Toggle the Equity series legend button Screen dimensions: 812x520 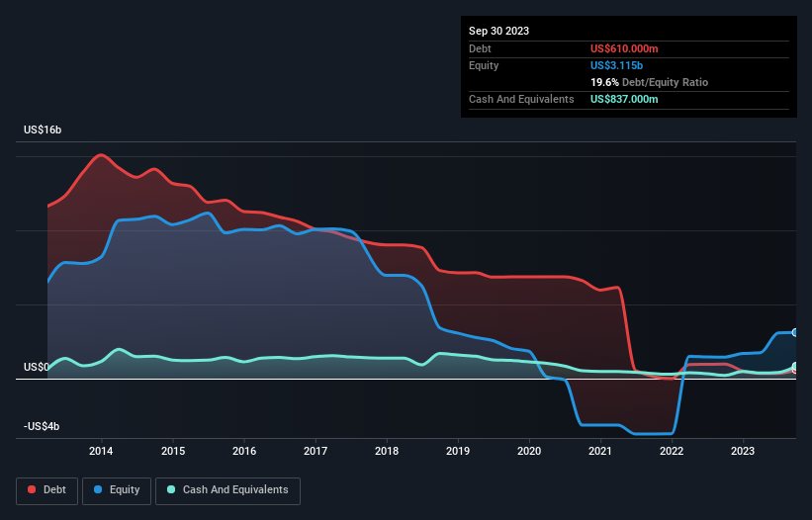[x=117, y=490]
